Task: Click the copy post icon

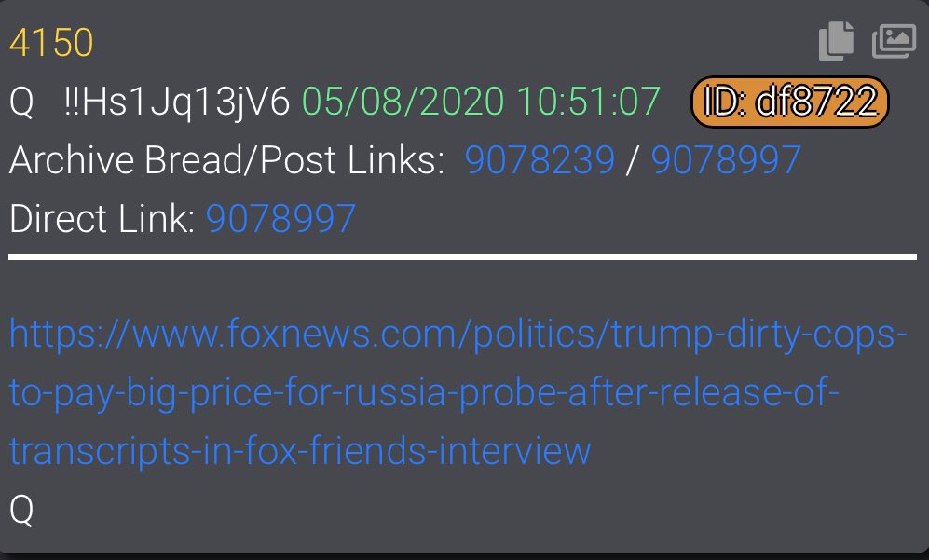Action: (x=836, y=41)
